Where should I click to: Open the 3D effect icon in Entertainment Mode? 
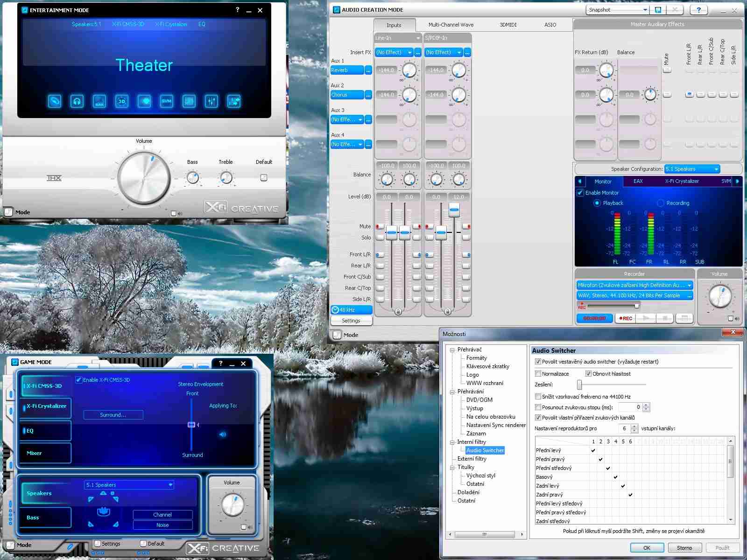[122, 101]
